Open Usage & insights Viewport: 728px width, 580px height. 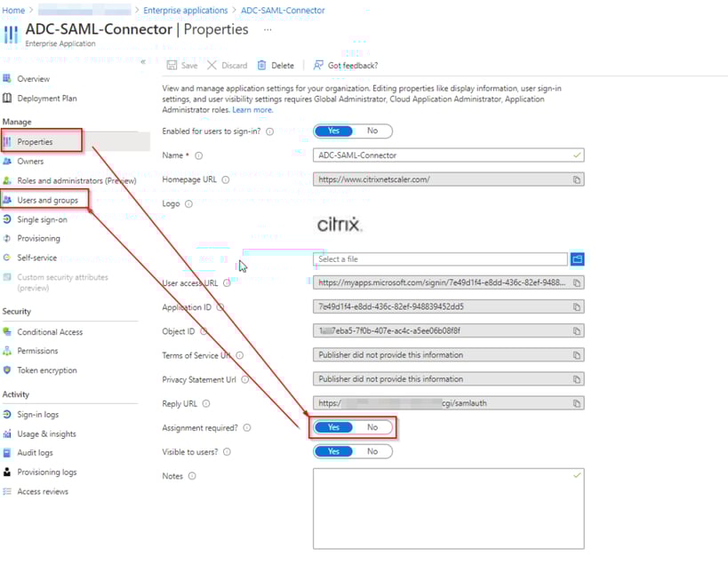tap(46, 434)
